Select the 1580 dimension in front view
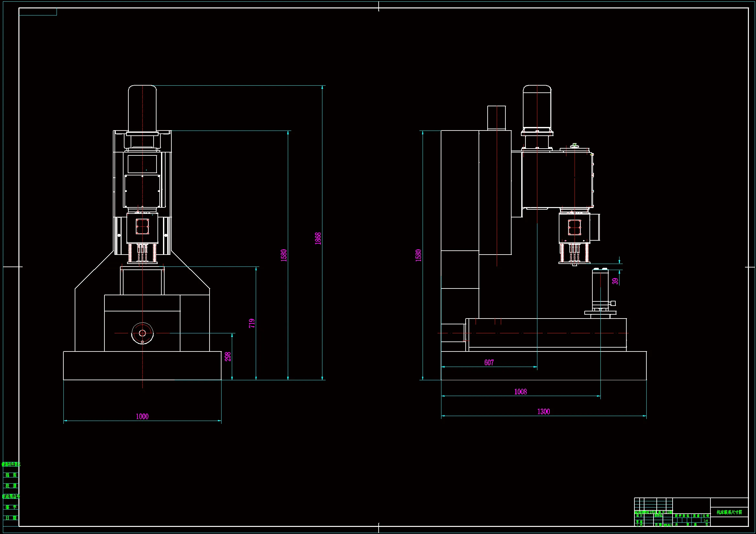The width and height of the screenshot is (756, 534). coord(284,255)
